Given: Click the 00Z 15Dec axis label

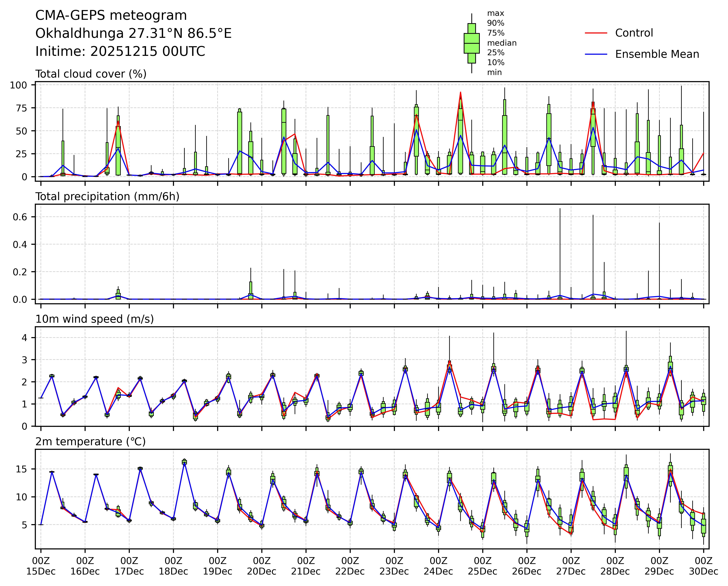Looking at the screenshot, I should (41, 566).
